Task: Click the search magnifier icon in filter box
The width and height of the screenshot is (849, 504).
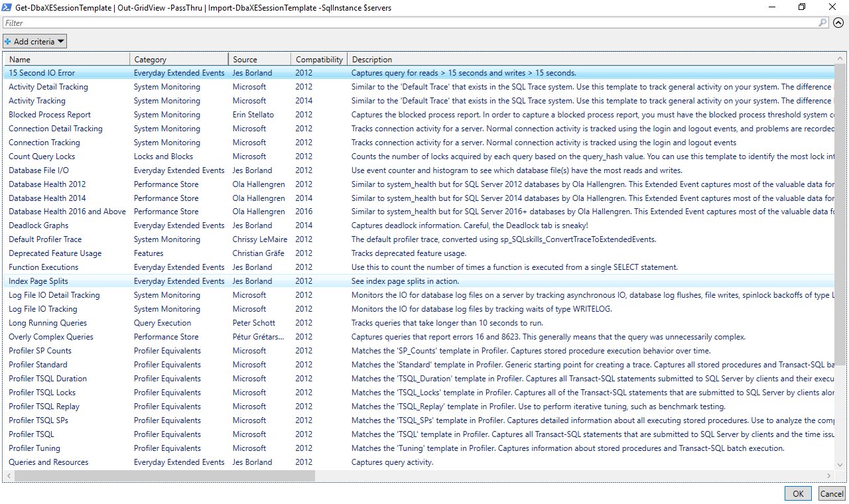Action: click(x=823, y=23)
